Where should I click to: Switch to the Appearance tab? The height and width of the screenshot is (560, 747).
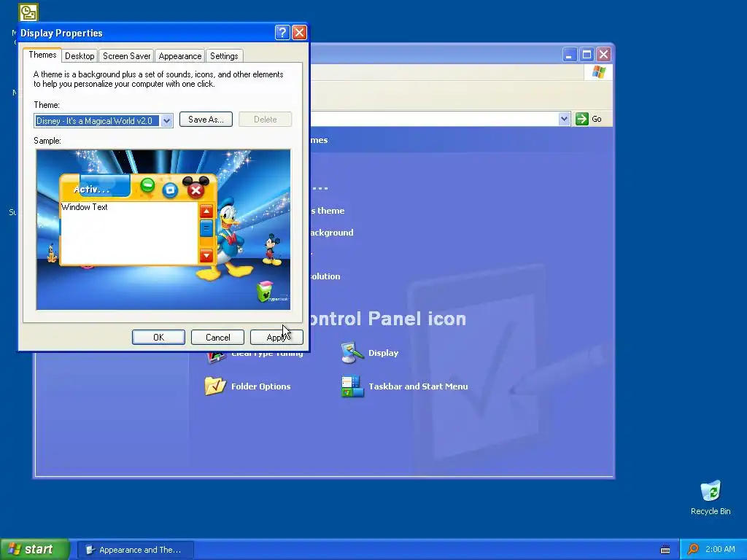point(180,56)
